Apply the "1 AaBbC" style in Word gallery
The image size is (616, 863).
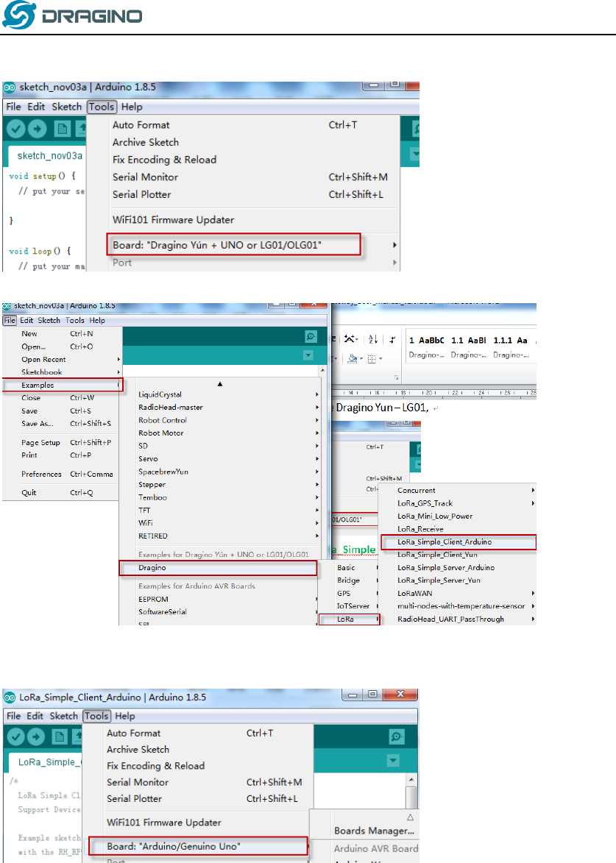[x=426, y=347]
